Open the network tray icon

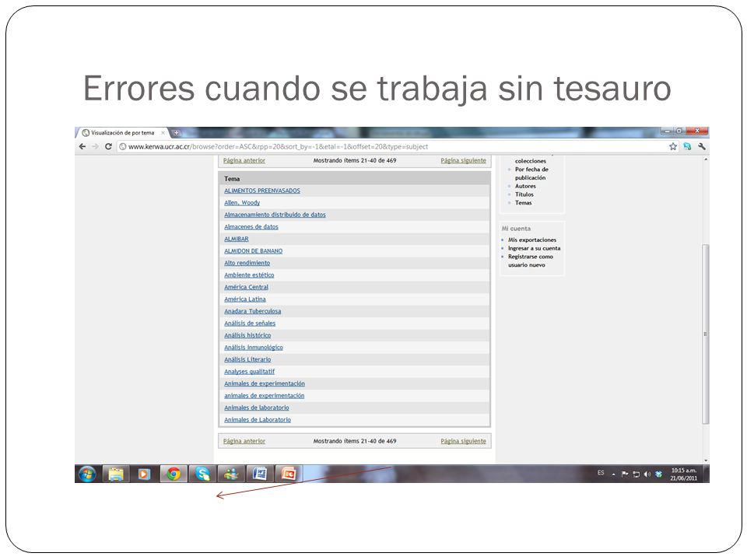pyautogui.click(x=636, y=474)
